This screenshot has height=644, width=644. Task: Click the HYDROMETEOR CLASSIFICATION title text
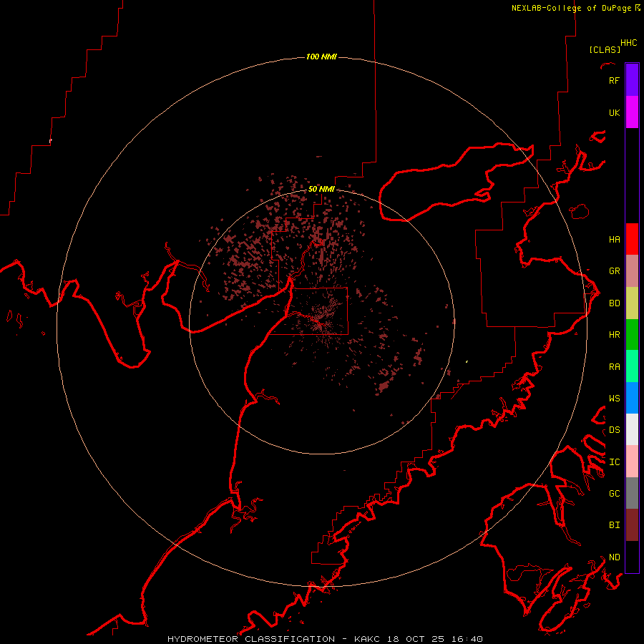[251, 639]
